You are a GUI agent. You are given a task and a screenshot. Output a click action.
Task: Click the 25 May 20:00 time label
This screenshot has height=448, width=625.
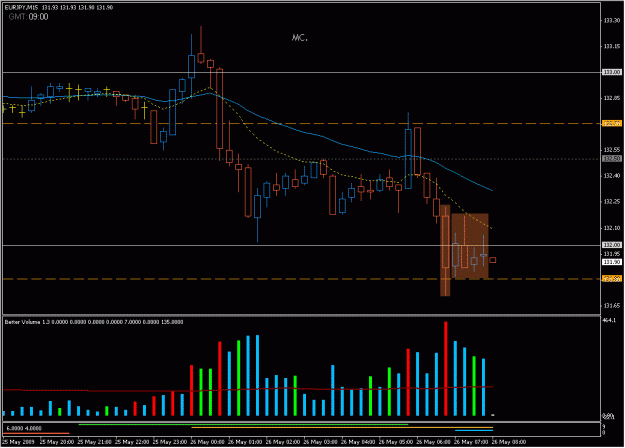[x=57, y=442]
